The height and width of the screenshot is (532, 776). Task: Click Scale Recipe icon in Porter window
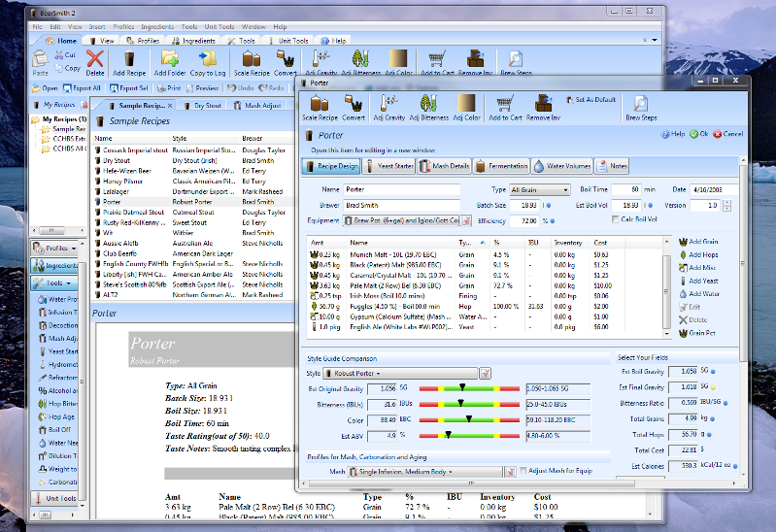pos(321,105)
